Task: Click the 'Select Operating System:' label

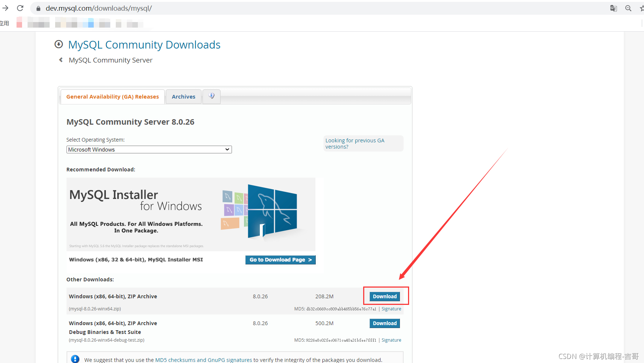Action: pyautogui.click(x=96, y=140)
